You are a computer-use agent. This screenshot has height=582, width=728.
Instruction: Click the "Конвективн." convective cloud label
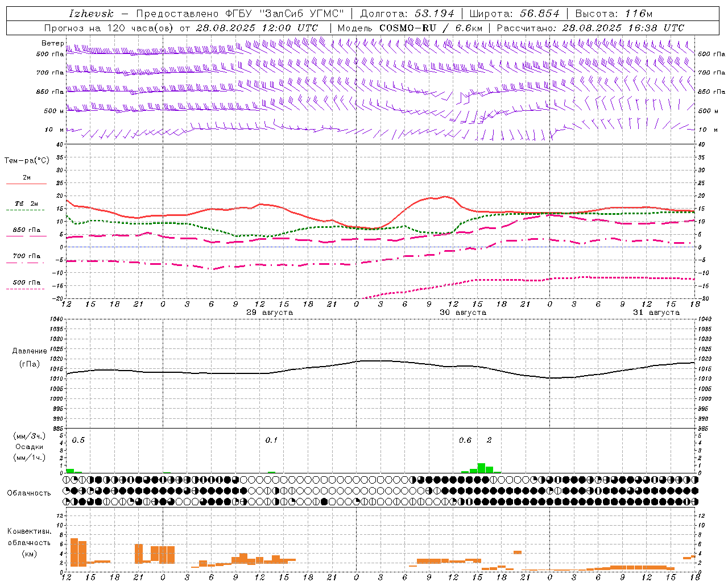pyautogui.click(x=30, y=531)
